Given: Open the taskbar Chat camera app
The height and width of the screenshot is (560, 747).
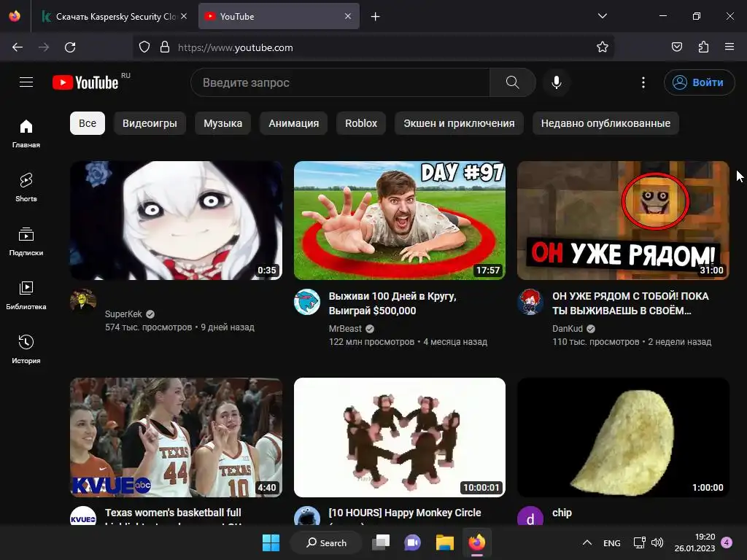Looking at the screenshot, I should coord(413,542).
